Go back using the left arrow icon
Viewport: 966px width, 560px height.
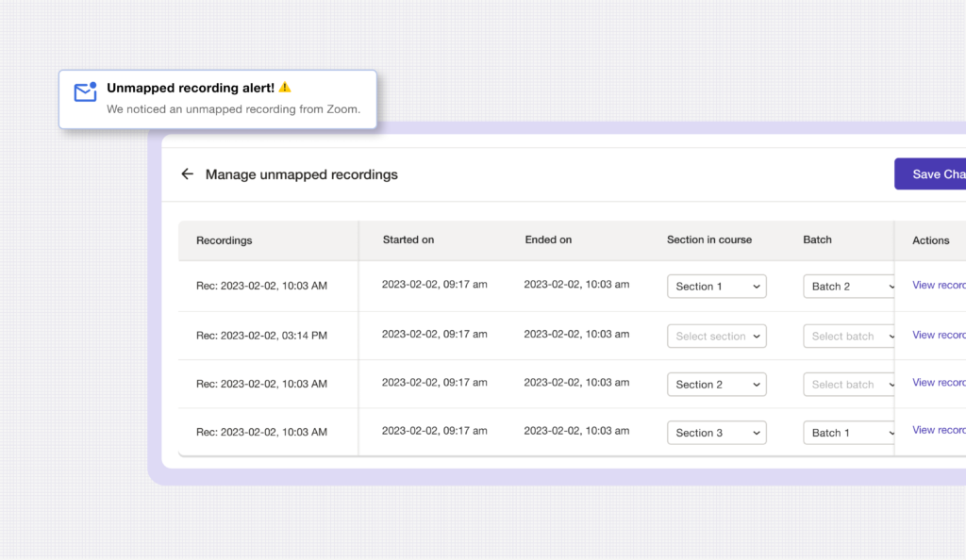click(188, 174)
